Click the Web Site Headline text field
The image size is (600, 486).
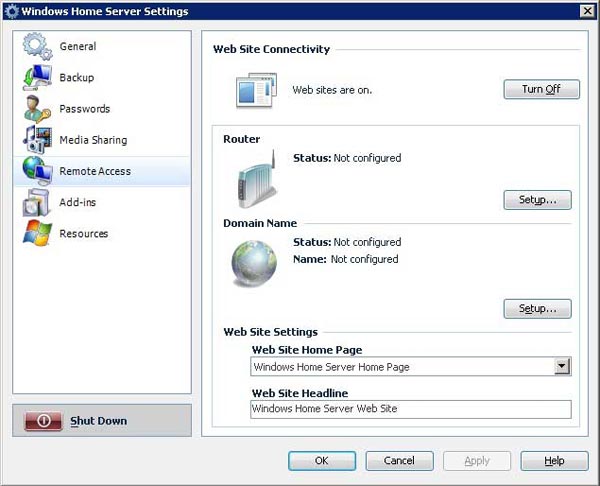click(x=411, y=409)
